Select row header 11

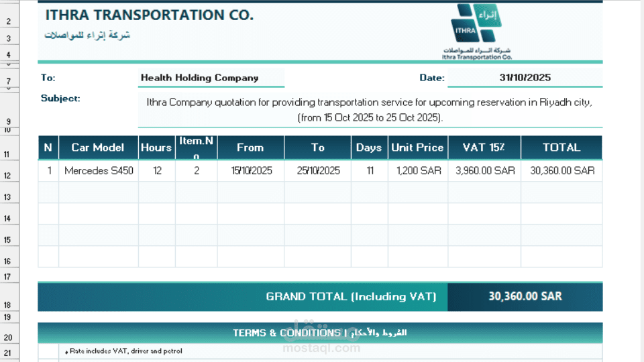pyautogui.click(x=9, y=147)
